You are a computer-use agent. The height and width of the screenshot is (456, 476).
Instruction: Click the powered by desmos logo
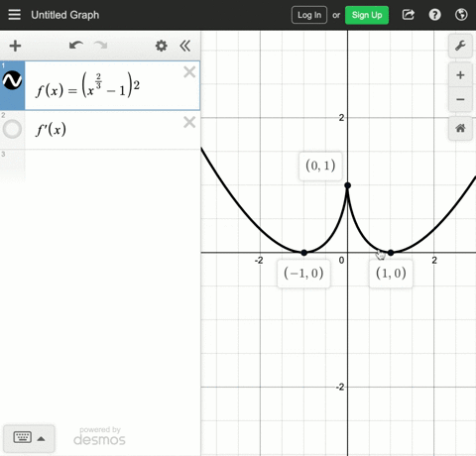[99, 436]
